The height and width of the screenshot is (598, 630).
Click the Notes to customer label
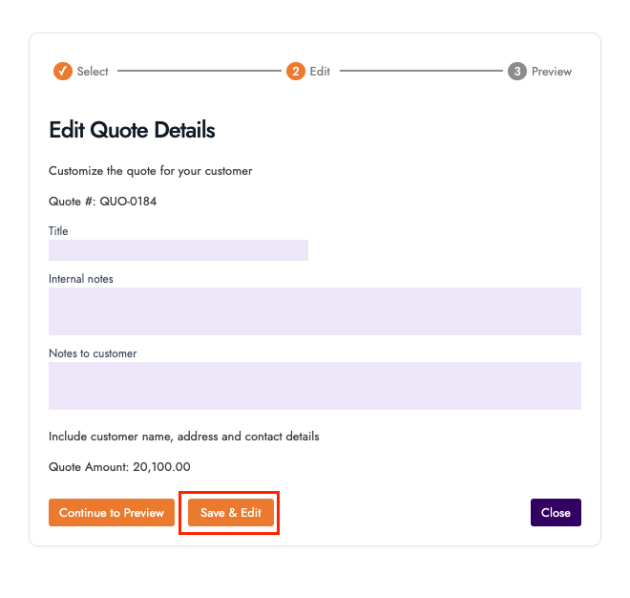tap(93, 353)
